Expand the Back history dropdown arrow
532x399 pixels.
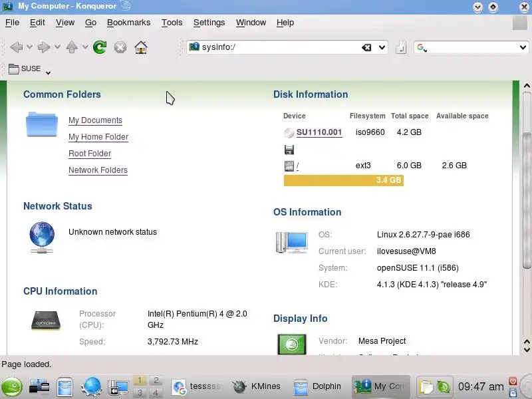(29, 47)
